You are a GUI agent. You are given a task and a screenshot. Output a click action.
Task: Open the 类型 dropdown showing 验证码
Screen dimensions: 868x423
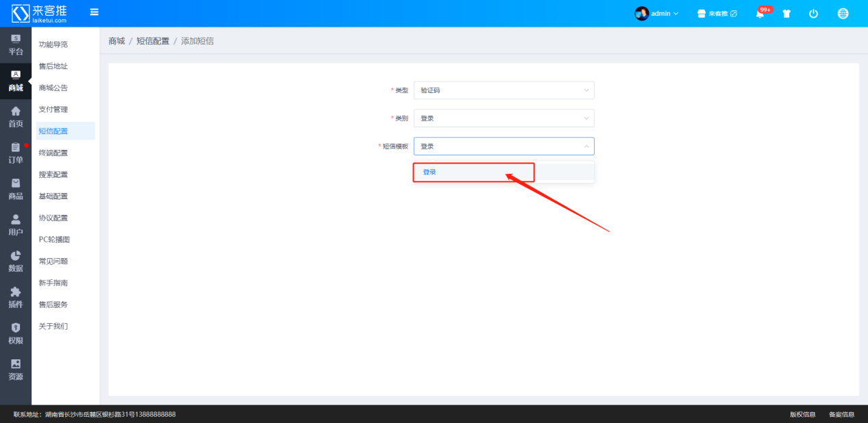[x=504, y=90]
